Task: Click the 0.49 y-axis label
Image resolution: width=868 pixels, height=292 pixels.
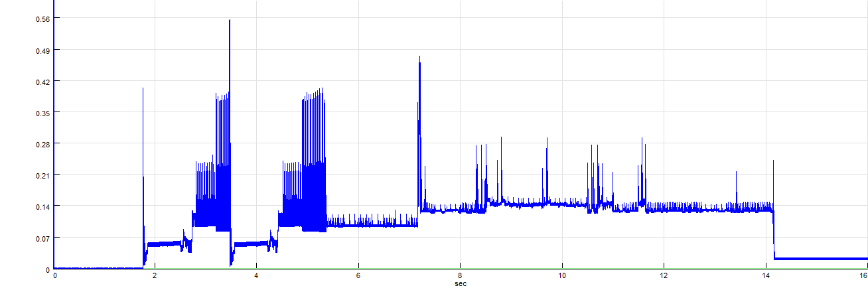Action: coord(42,50)
